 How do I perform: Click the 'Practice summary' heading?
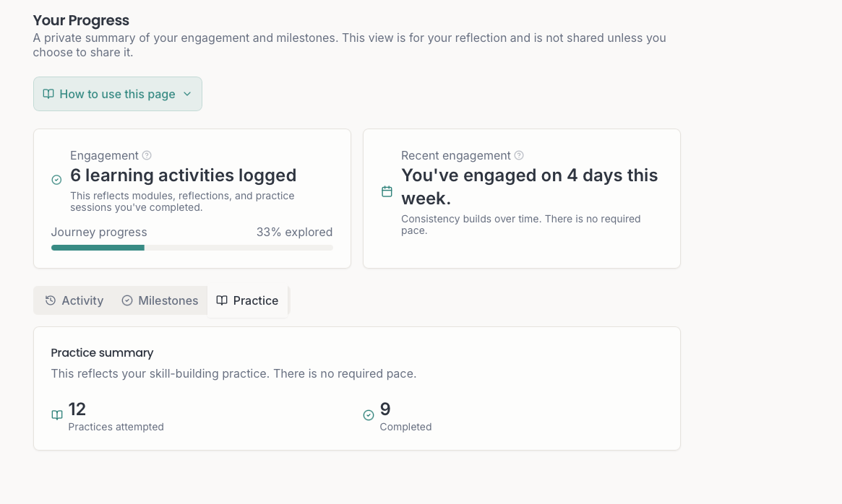coord(102,352)
